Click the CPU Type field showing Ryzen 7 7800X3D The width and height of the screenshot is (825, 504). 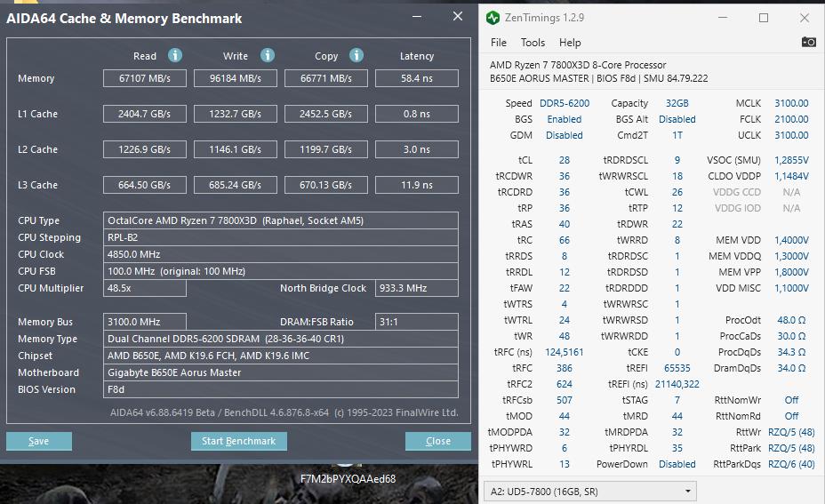[x=280, y=220]
